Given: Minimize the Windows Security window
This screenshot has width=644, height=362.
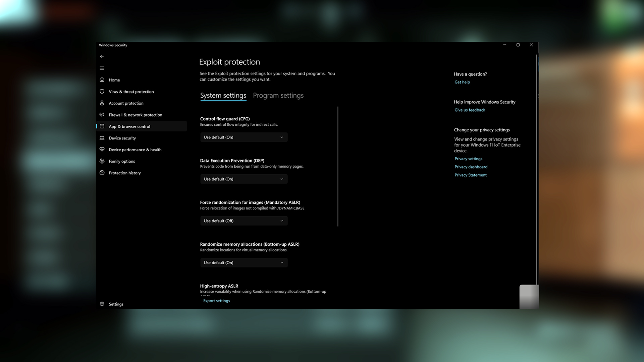Looking at the screenshot, I should click(x=504, y=45).
